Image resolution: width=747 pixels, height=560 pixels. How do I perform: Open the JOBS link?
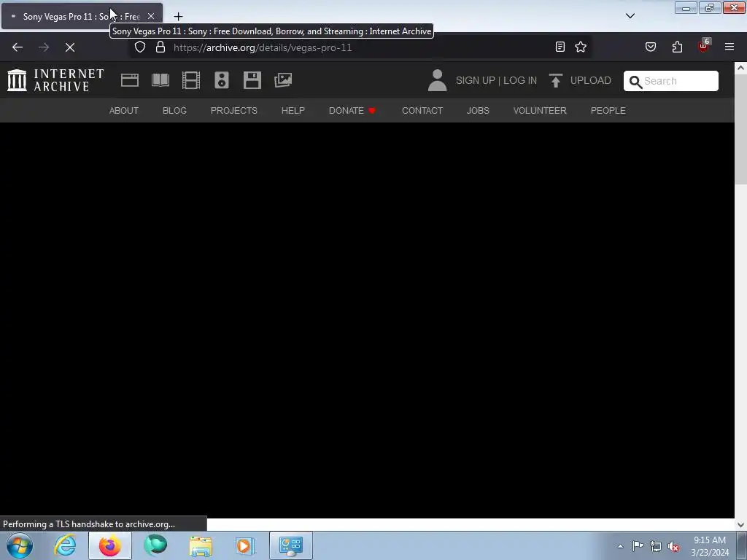coord(478,111)
